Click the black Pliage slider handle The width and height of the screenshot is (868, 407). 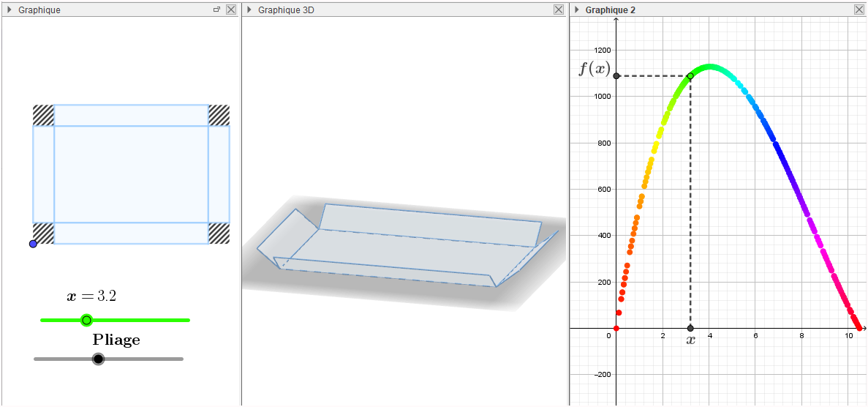pos(98,359)
